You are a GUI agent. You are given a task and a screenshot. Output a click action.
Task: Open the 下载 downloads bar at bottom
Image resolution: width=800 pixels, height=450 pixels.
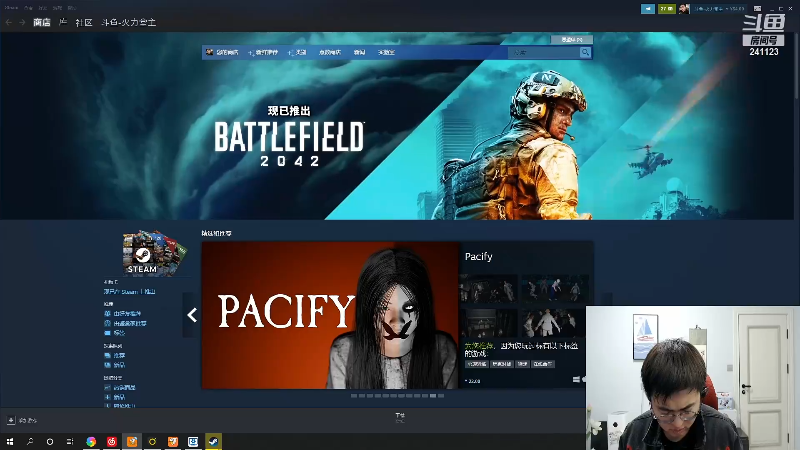pyautogui.click(x=399, y=417)
